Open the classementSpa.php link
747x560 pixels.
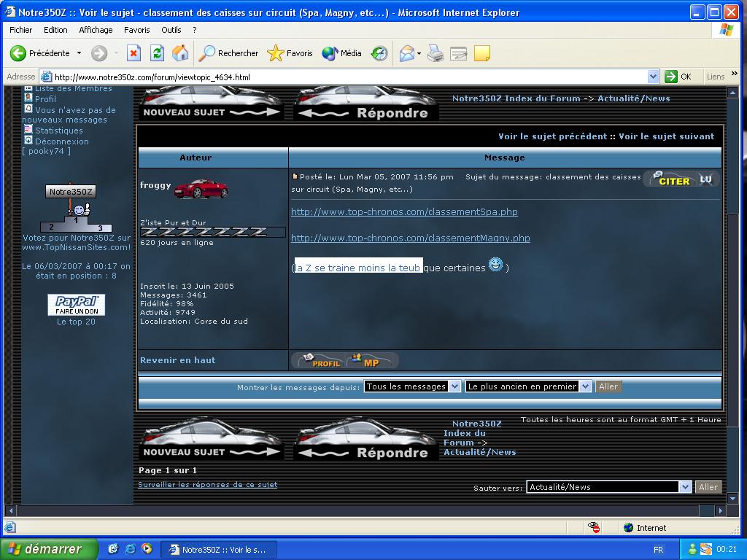(x=404, y=212)
